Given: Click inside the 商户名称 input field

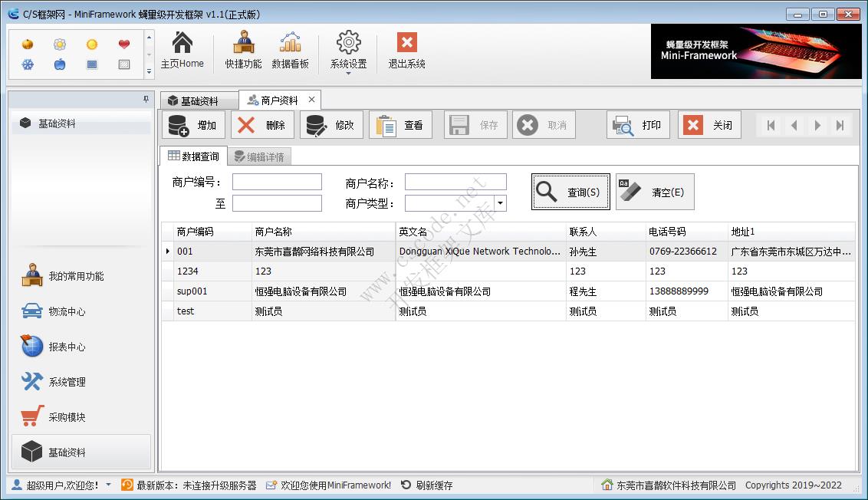Looking at the screenshot, I should [x=455, y=181].
